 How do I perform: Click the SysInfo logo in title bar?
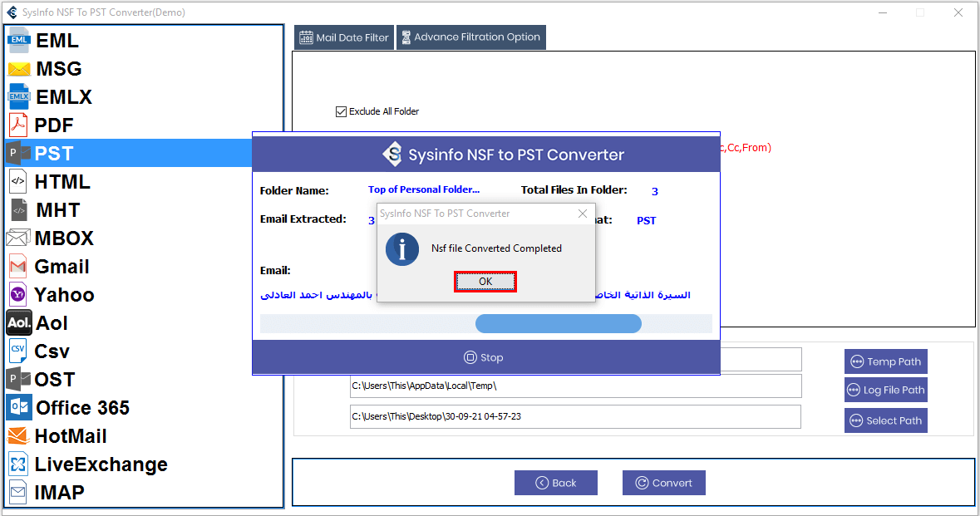(12, 12)
